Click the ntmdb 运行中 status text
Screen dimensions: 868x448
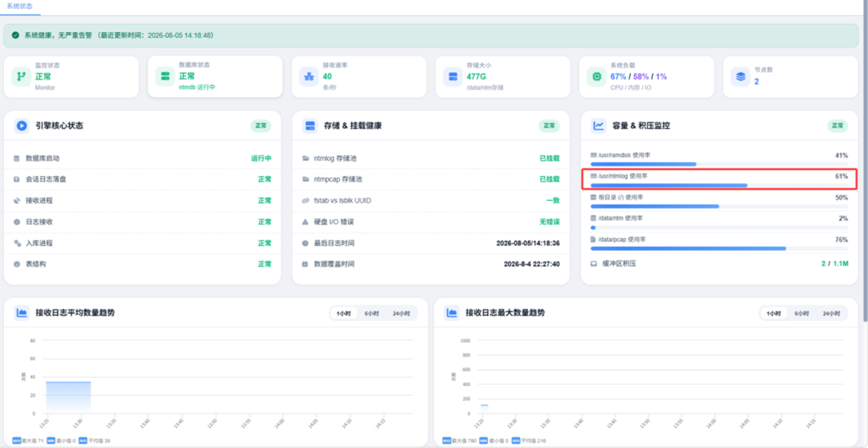point(197,88)
